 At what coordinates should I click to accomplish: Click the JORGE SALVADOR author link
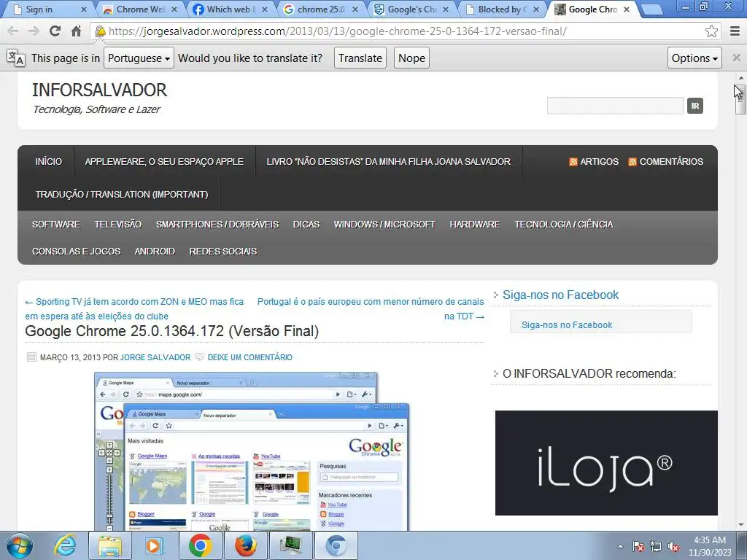155,357
